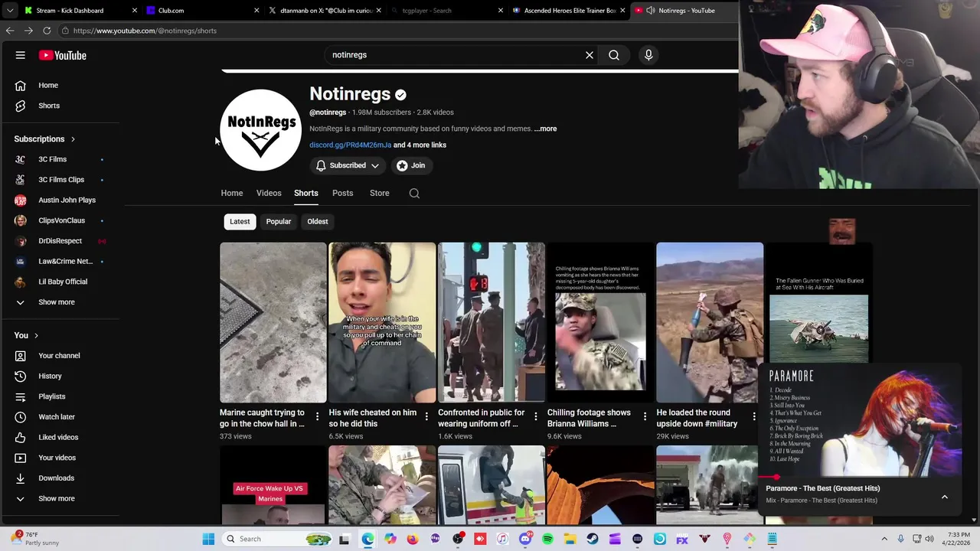Click the Windows taskbar Search box
Screen dimensions: 980x551
(x=278, y=539)
